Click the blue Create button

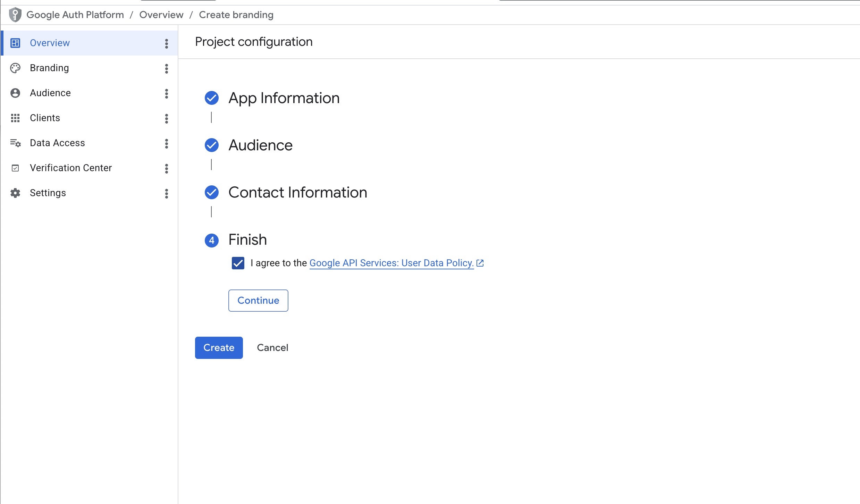pos(219,348)
